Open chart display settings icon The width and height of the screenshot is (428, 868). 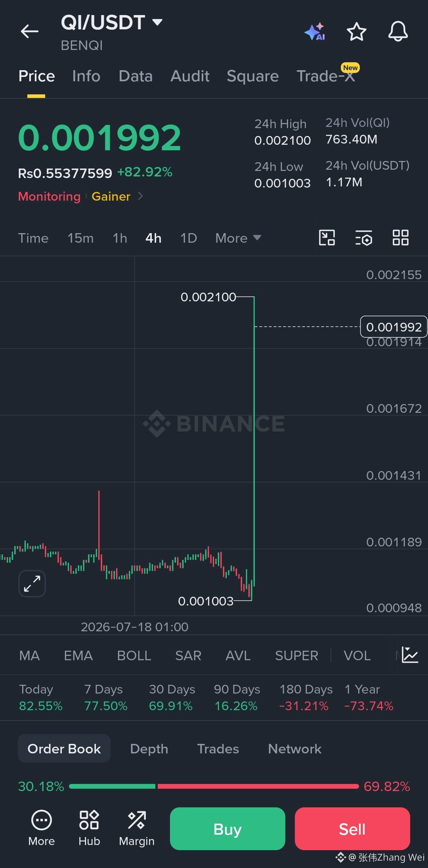pos(364,238)
